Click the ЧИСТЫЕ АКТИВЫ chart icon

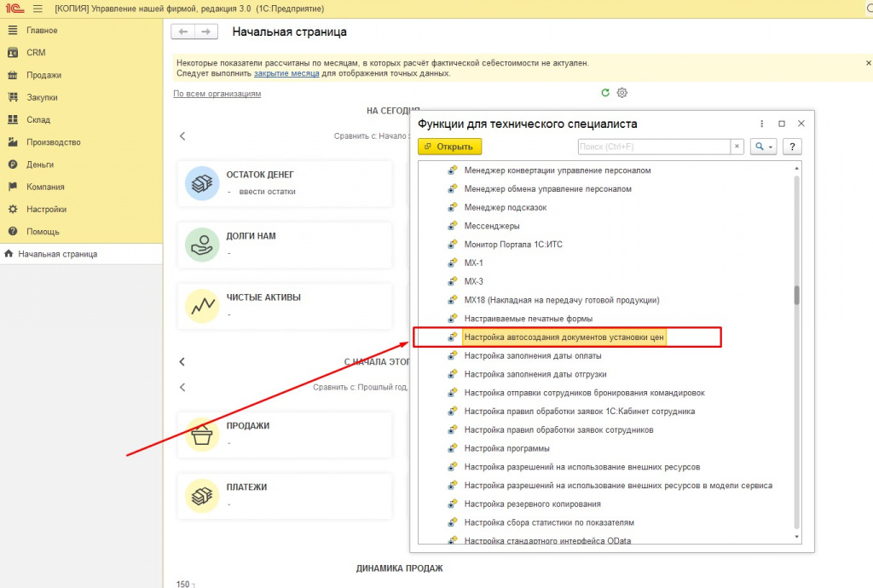(201, 305)
